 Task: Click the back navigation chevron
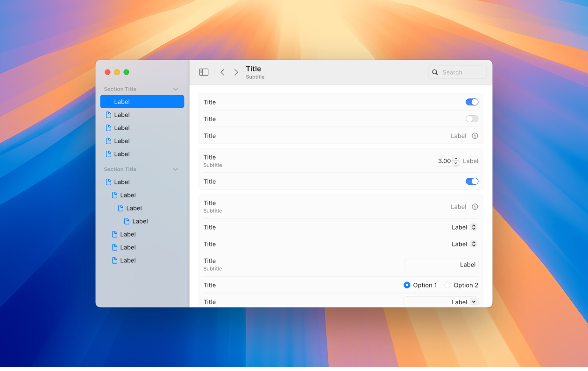tap(222, 72)
